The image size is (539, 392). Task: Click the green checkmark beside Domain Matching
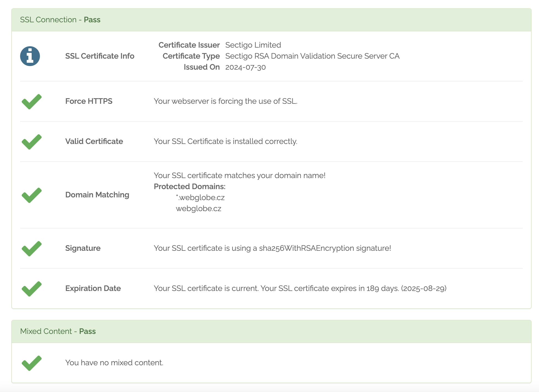tap(32, 195)
